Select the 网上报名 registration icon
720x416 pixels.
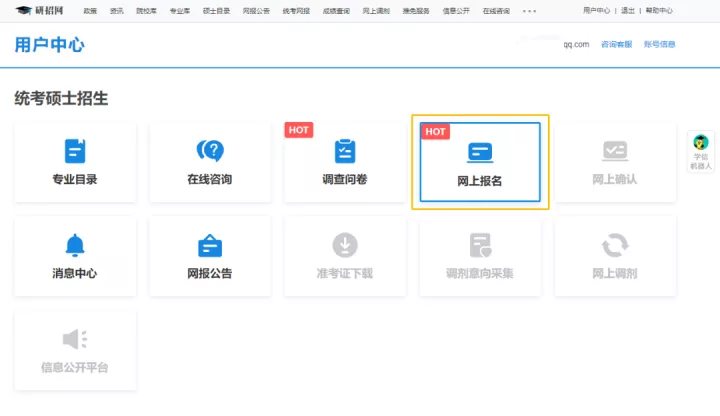point(480,153)
